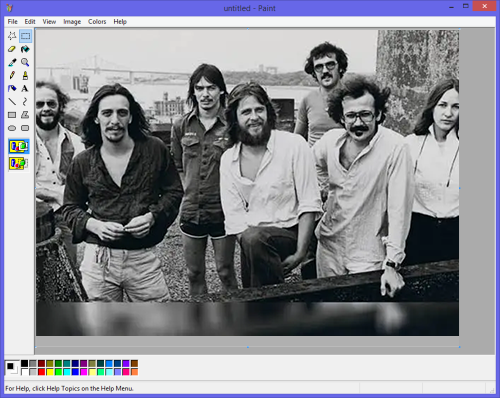Pick the brown color swatch

[134, 363]
